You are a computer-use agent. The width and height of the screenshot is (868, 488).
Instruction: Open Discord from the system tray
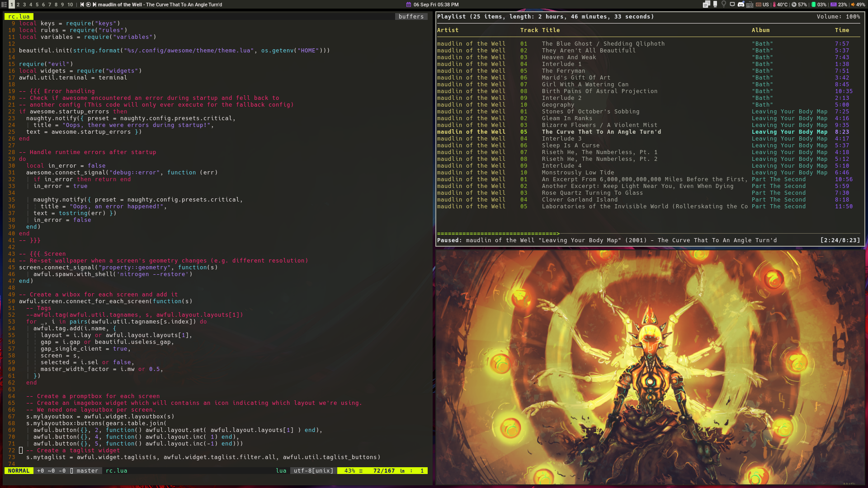coord(741,5)
